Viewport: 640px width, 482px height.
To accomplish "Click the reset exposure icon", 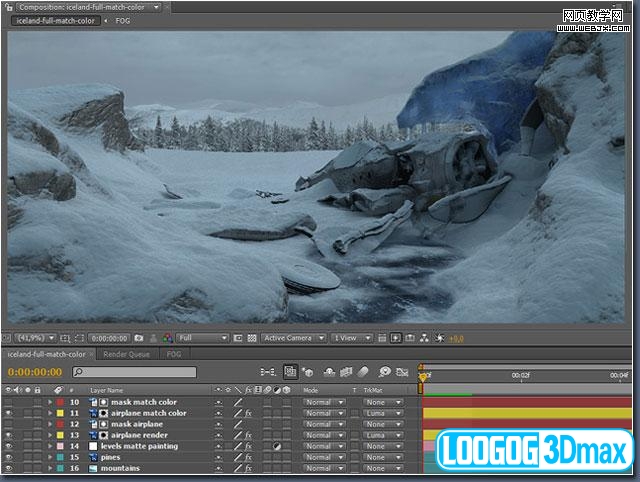I will (439, 338).
